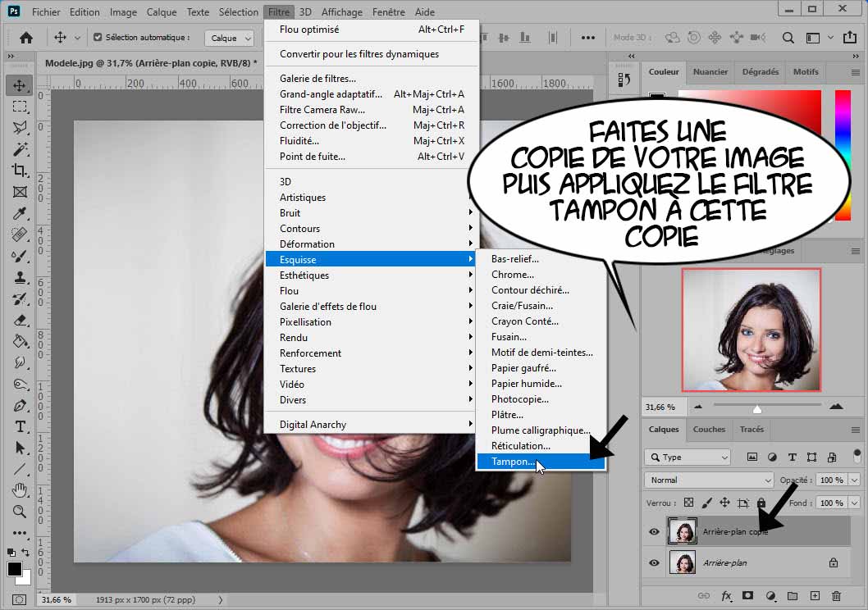Open the options bar three-dots menu
The height and width of the screenshot is (610, 868).
point(588,38)
